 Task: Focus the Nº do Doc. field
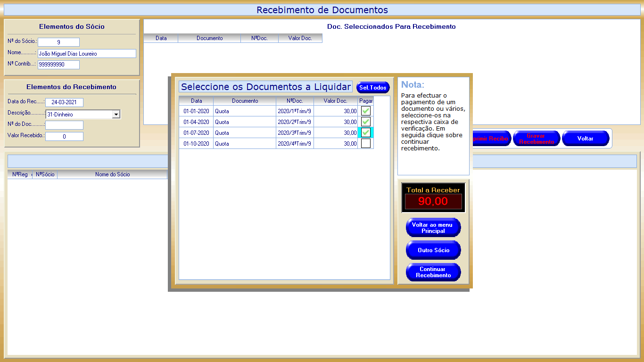(64, 125)
